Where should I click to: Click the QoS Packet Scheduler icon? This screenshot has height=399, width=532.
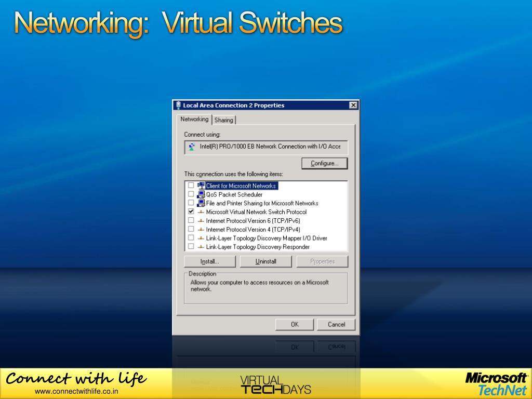201,194
